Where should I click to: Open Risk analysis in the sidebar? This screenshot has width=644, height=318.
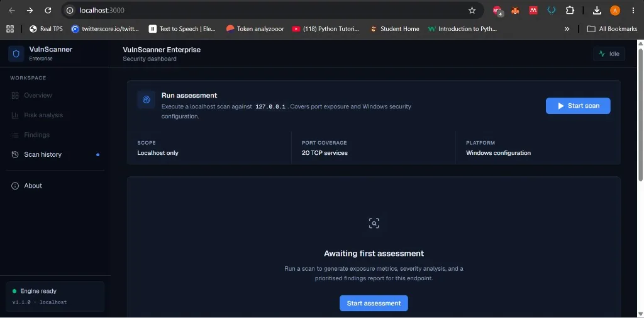pos(55,115)
